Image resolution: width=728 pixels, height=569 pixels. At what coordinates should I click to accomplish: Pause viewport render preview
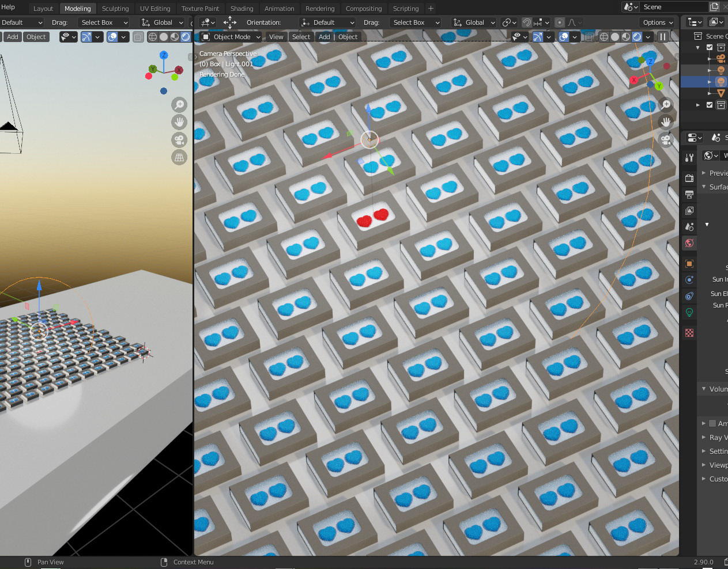(x=663, y=37)
